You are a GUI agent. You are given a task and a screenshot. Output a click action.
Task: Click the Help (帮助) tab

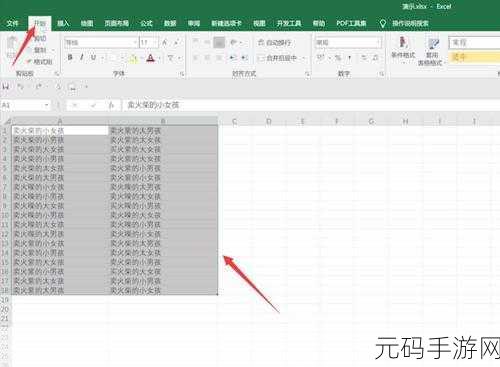[x=319, y=23]
